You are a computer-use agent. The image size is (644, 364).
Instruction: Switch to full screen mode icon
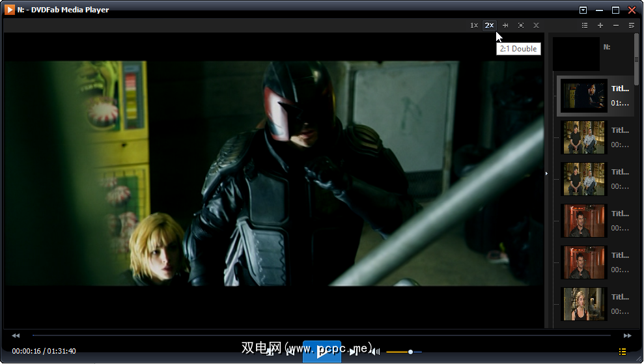click(x=521, y=25)
